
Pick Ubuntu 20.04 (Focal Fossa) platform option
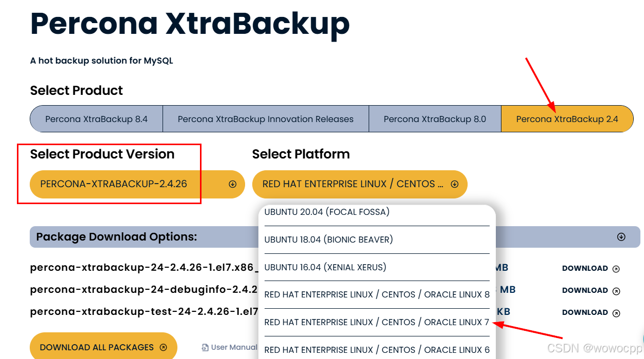pos(377,212)
